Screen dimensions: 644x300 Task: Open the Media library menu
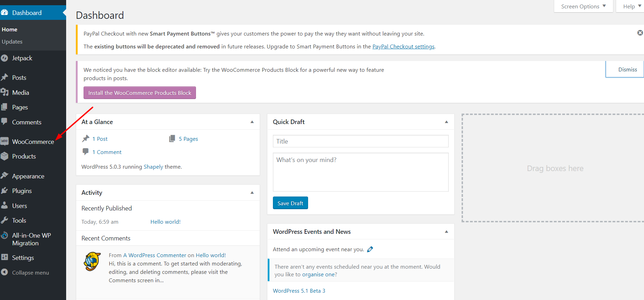coord(21,92)
